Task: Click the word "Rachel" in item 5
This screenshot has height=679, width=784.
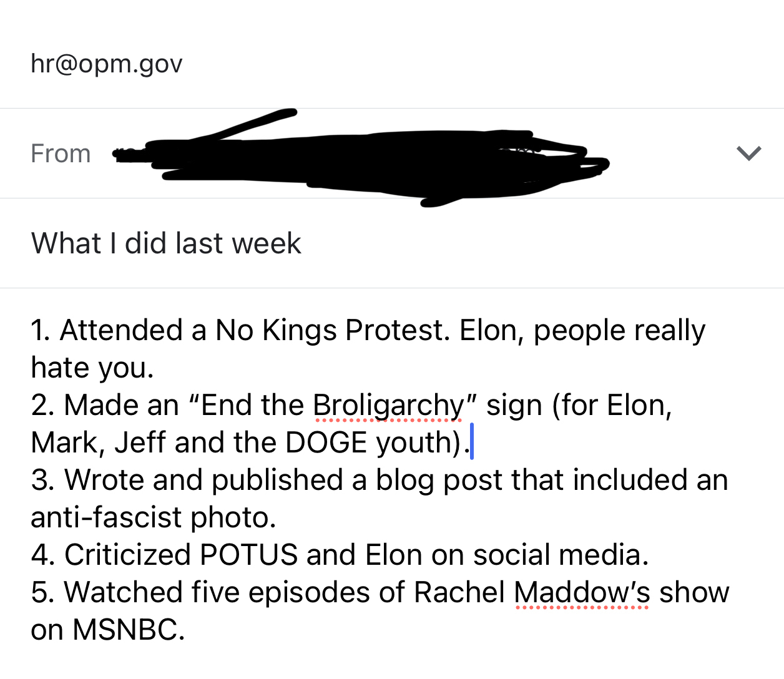Action: pyautogui.click(x=459, y=592)
